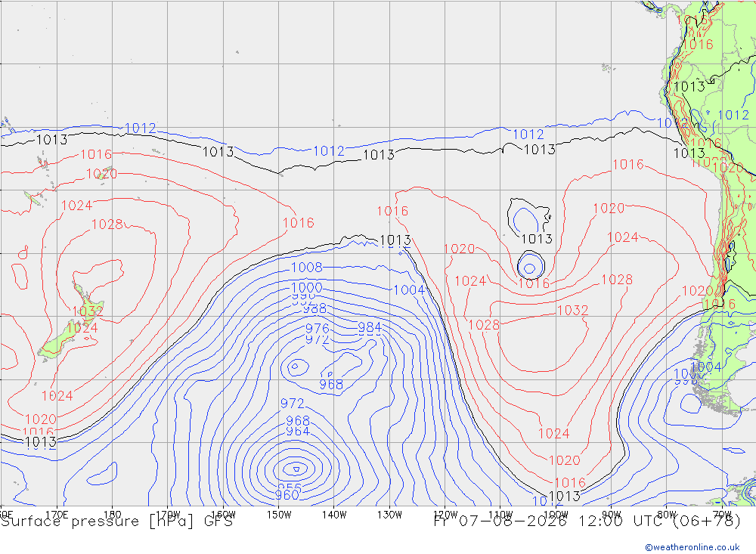
Task: Click the blue '976' isobar label
Action: [x=318, y=328]
